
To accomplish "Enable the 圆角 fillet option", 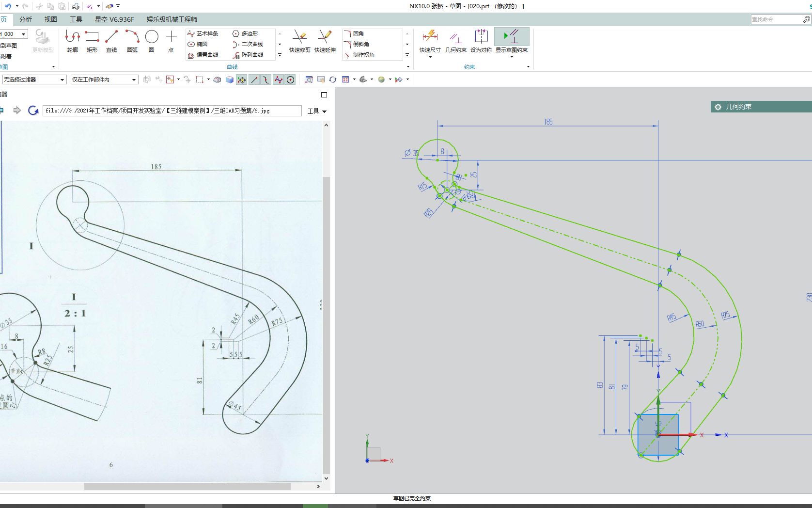I will click(357, 33).
